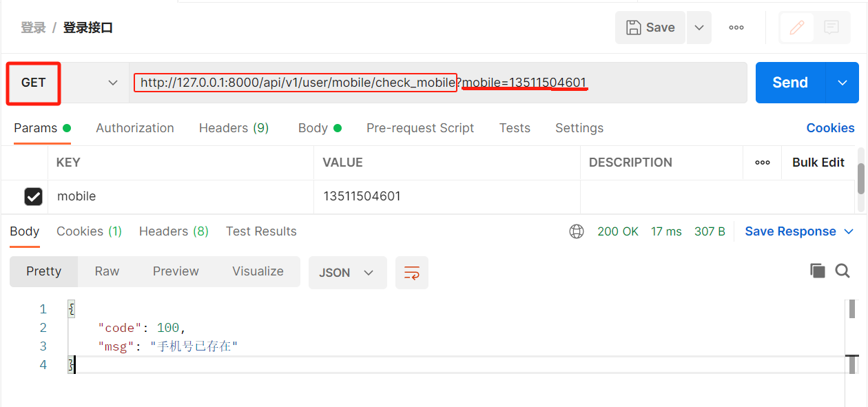Click the 登录 breadcrumb link
The height and width of the screenshot is (407, 868).
point(33,28)
